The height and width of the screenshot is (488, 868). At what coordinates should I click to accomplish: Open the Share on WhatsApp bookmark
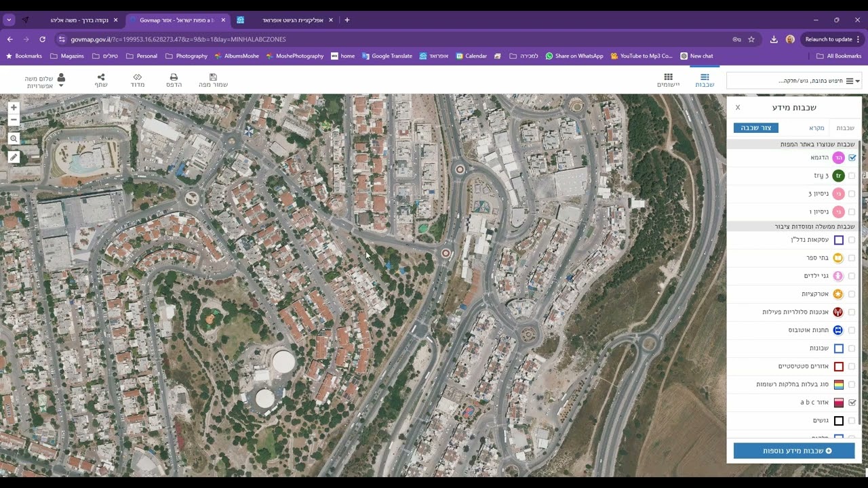pos(574,56)
